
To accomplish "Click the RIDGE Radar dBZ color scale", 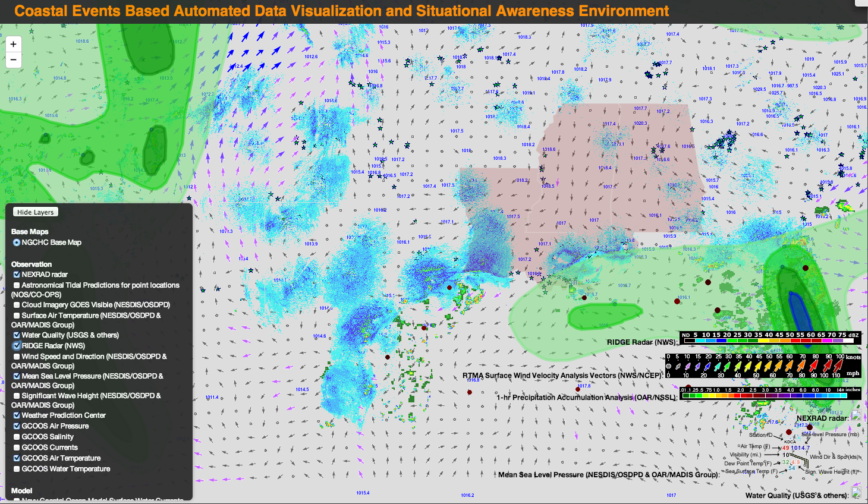I will coord(770,338).
